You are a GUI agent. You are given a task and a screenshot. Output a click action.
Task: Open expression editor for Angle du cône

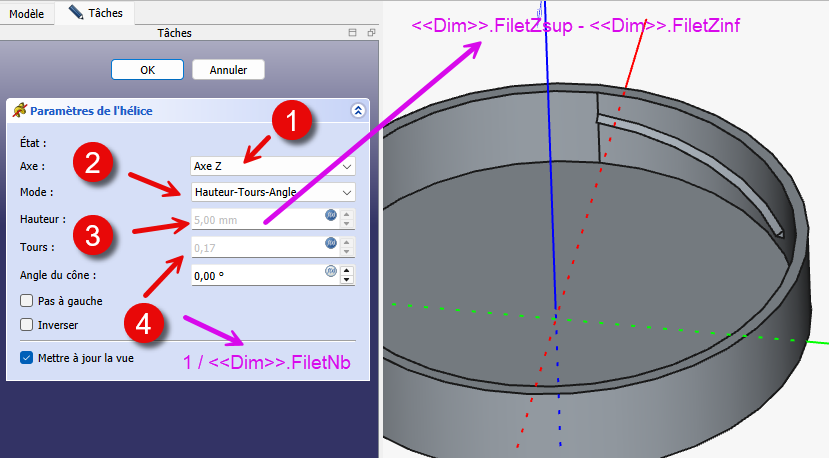330,272
